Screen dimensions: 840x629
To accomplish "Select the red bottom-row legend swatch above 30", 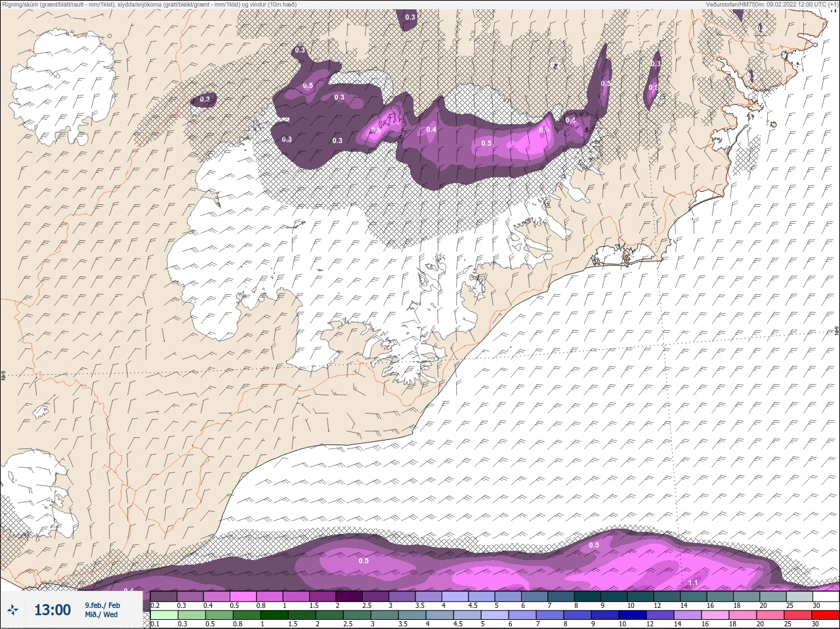I will (826, 615).
